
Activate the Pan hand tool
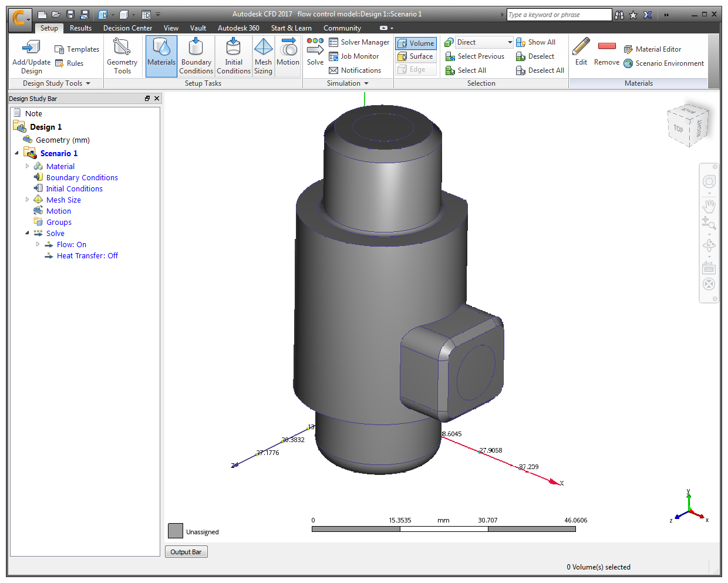[709, 205]
